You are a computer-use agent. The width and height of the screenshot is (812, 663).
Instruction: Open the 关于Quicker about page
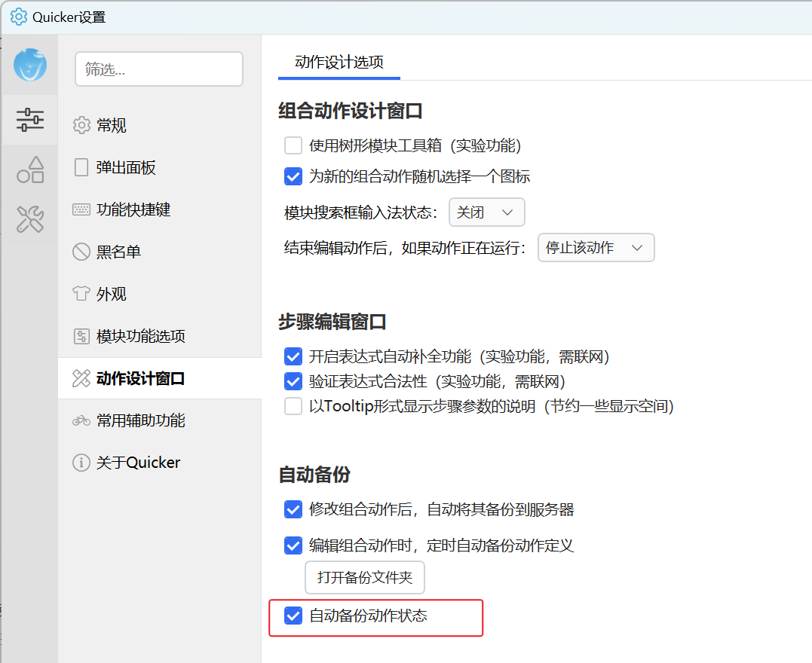click(160, 462)
